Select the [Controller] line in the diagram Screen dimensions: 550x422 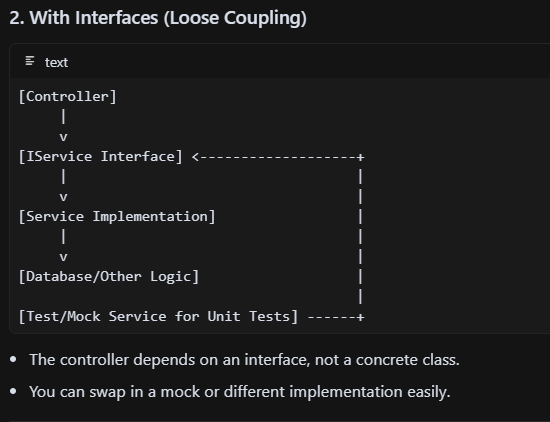pos(67,96)
